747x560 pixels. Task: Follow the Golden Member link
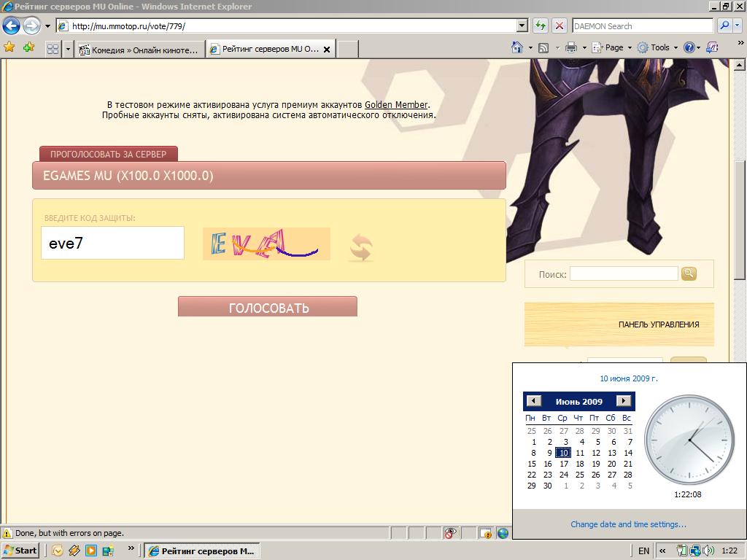click(396, 105)
